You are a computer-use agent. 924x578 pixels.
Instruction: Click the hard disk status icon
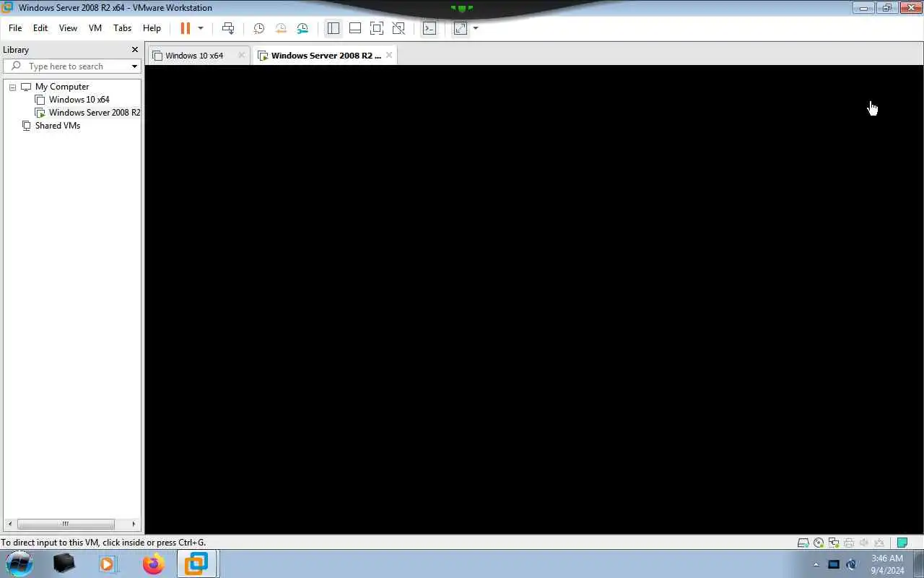pos(803,543)
